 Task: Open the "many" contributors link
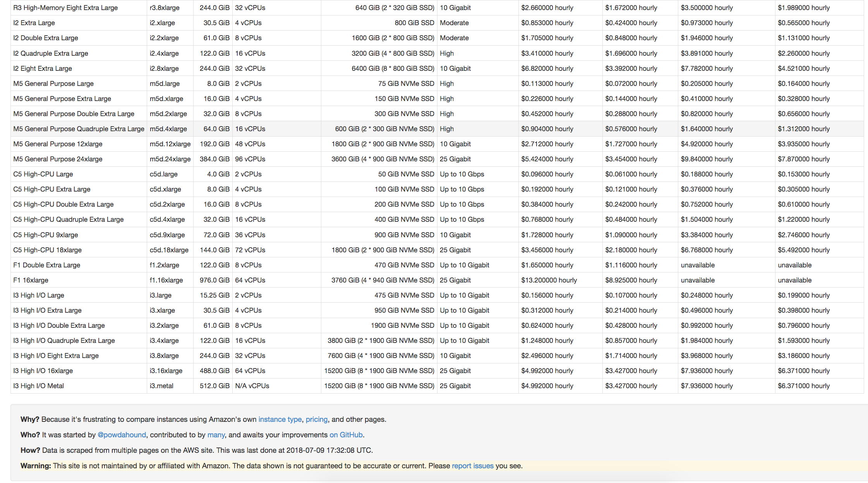point(216,435)
